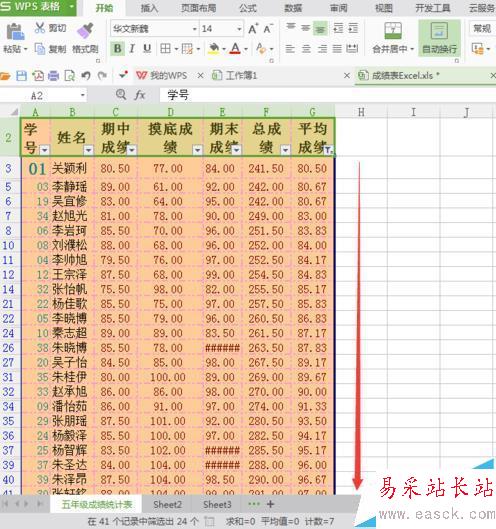Open the 摸底成绩 column filter dropdown
The height and width of the screenshot is (529, 496).
point(198,149)
